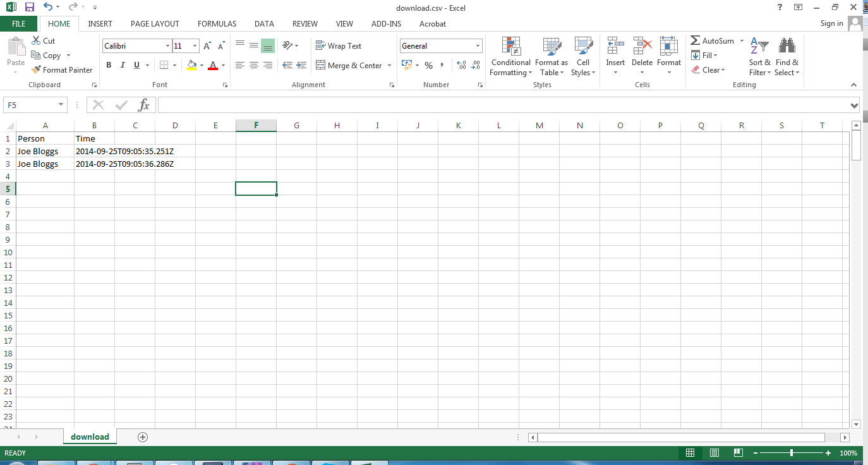Apply bold formatting from the Font group
The image size is (868, 465).
(x=108, y=65)
